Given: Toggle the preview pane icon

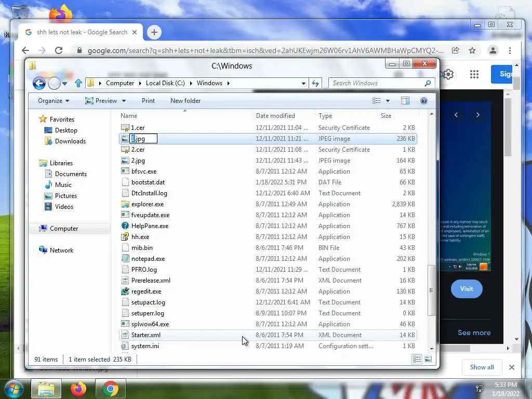Looking at the screenshot, I should coord(405,101).
